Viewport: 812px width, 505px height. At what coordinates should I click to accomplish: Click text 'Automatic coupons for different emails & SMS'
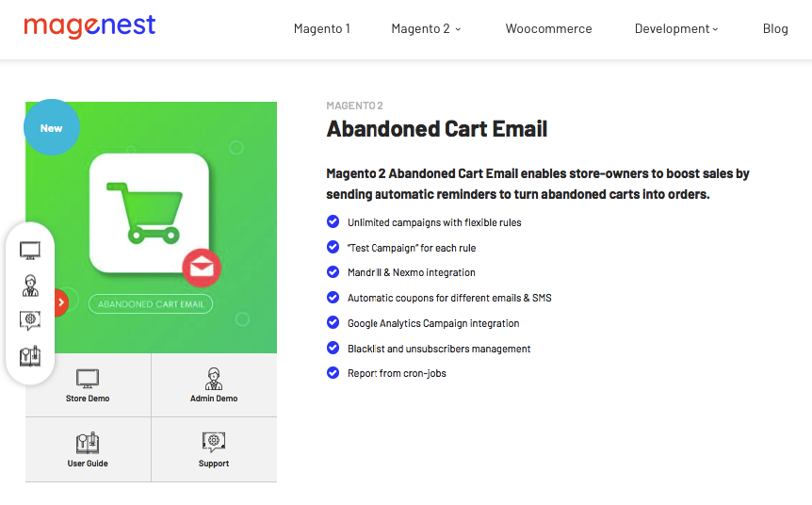coord(449,298)
